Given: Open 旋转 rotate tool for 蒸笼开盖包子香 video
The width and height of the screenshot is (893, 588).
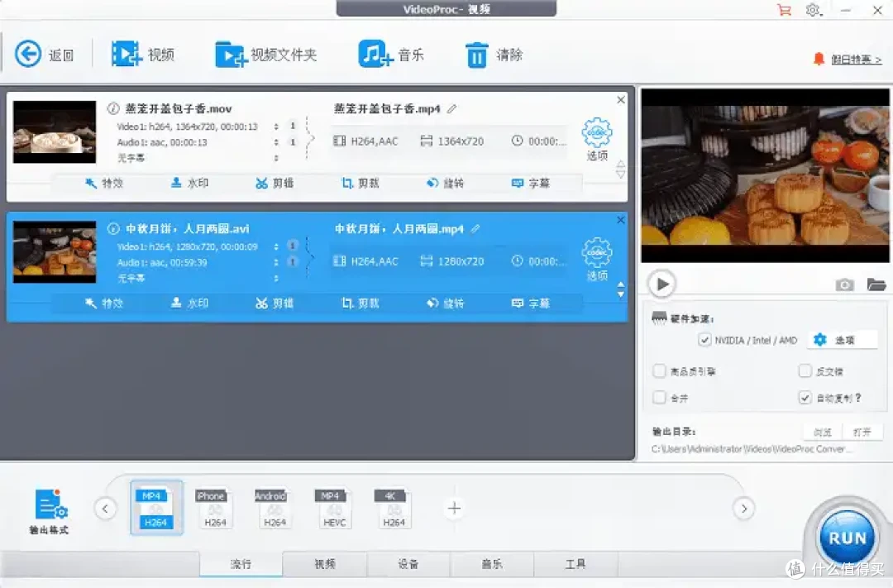Looking at the screenshot, I should coord(446,183).
